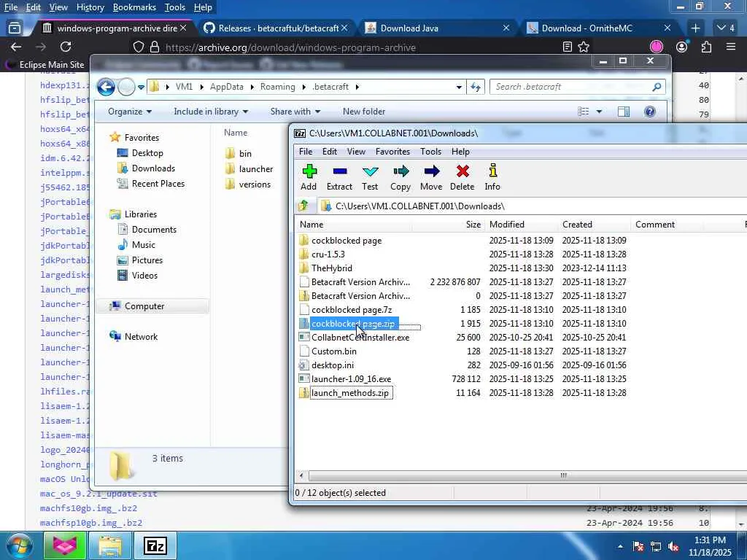This screenshot has height=560, width=747.
Task: Open Firefox hamburger application menu
Action: (x=731, y=47)
